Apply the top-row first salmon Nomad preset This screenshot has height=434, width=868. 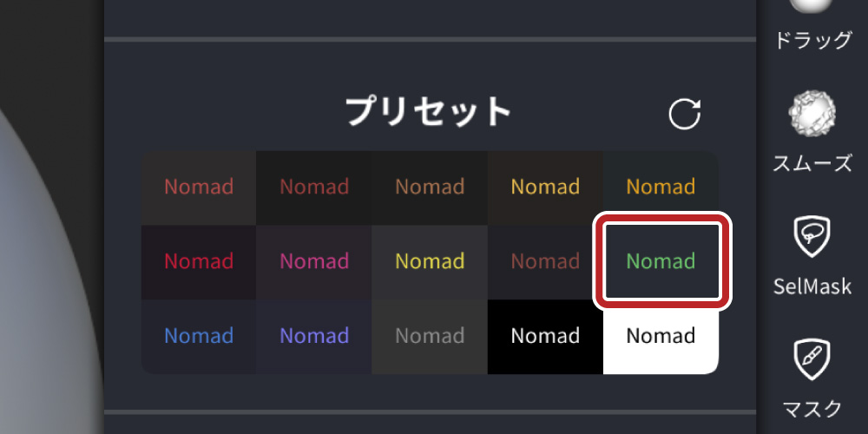click(x=199, y=187)
